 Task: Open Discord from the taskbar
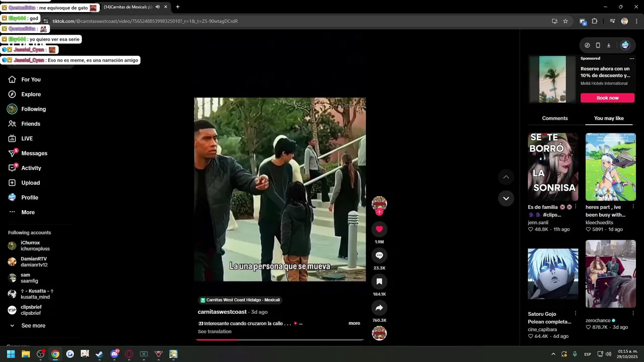coord(114,354)
